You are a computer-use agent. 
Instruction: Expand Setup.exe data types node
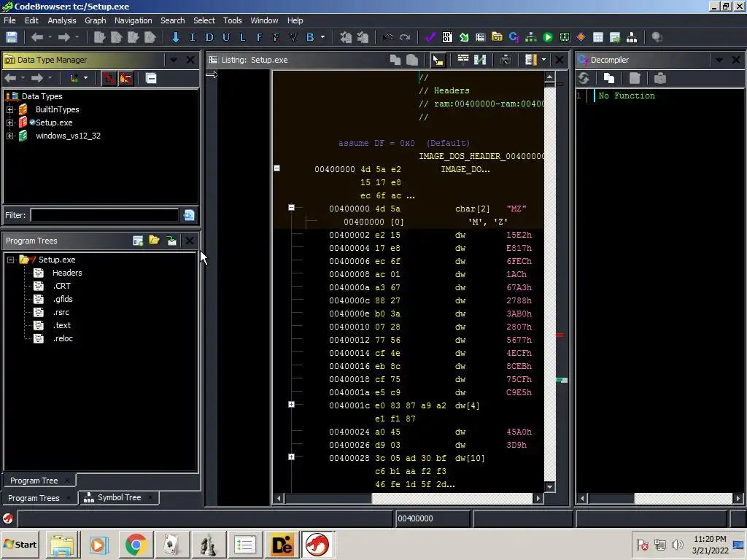tap(9, 122)
